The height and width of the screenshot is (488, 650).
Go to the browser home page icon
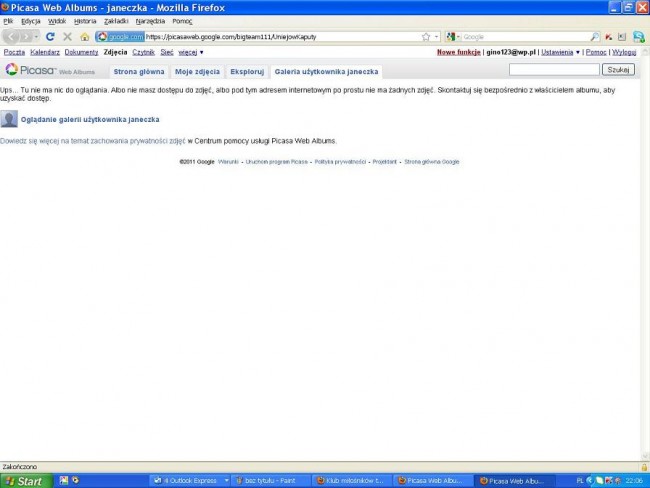[x=84, y=36]
